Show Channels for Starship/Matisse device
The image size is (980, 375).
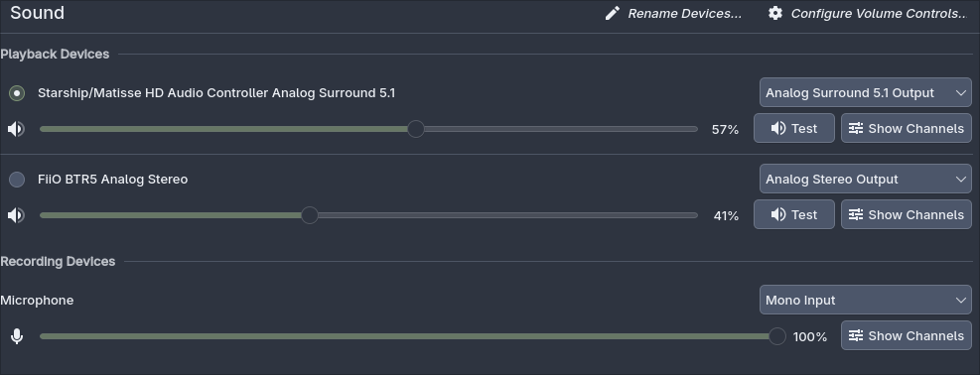pyautogui.click(x=907, y=128)
